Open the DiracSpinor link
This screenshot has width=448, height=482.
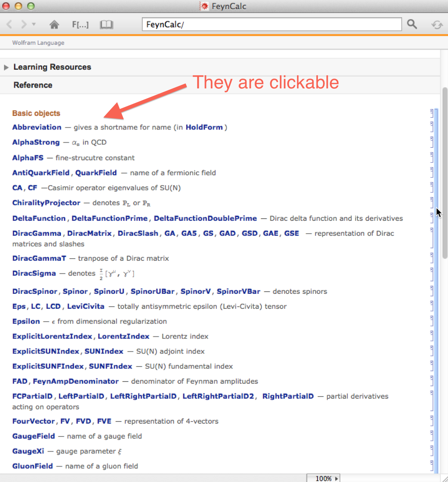tap(35, 292)
